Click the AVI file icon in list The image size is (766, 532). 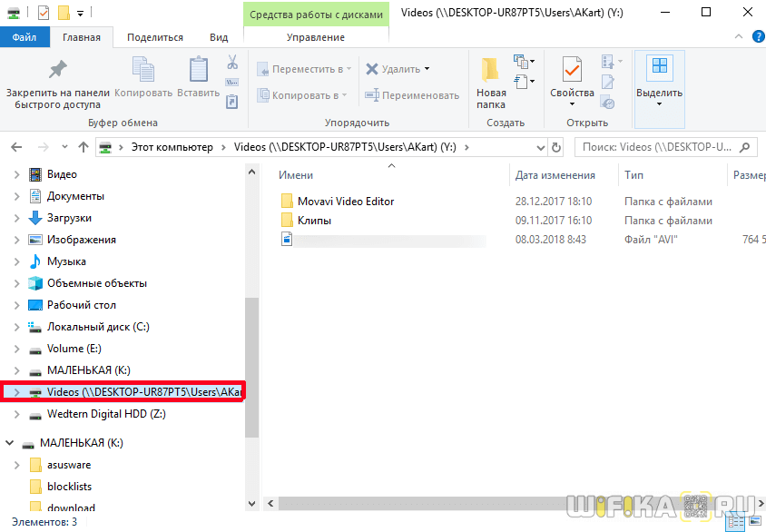coord(287,240)
